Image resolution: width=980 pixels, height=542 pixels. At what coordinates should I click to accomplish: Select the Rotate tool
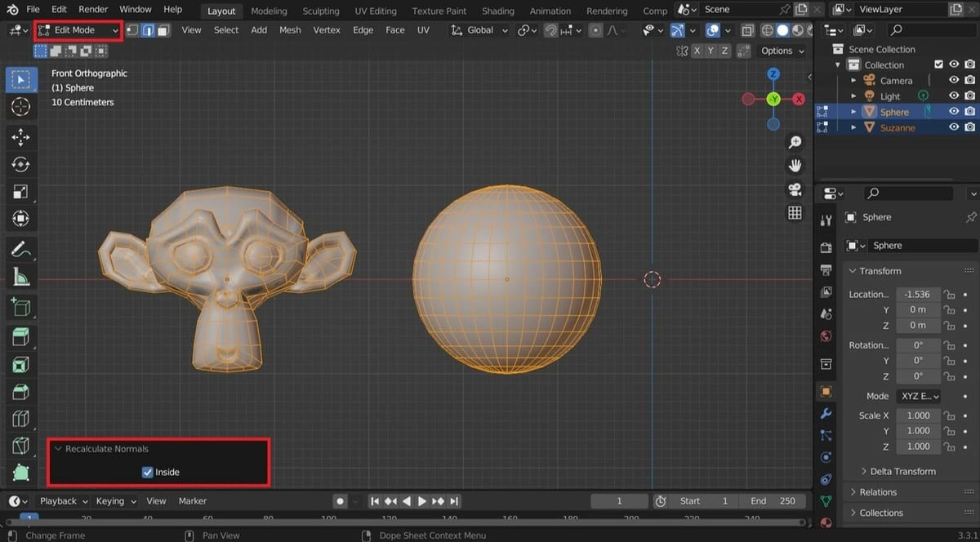click(20, 165)
